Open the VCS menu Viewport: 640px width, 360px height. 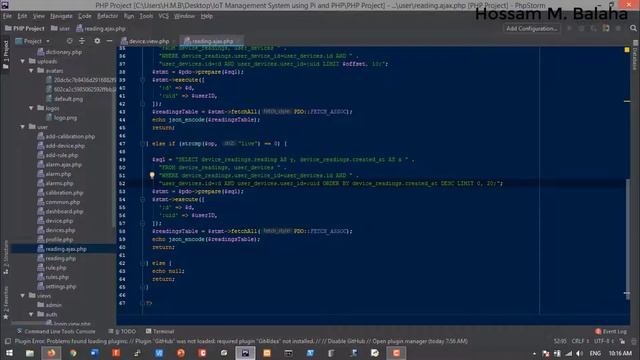click(x=163, y=16)
